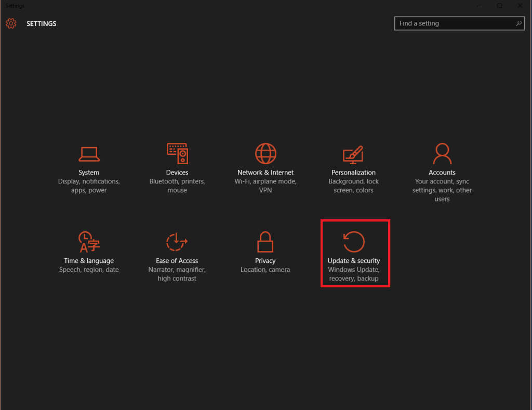Click the Update & security circular arrow icon

click(354, 242)
